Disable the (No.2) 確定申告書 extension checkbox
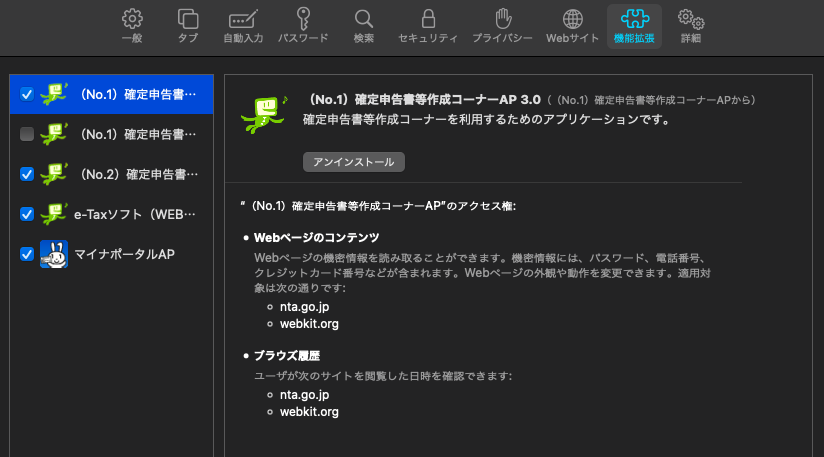The image size is (824, 457). click(27, 174)
